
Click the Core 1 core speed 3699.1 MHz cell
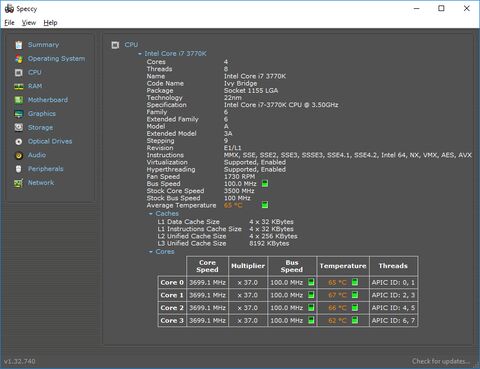click(x=207, y=295)
